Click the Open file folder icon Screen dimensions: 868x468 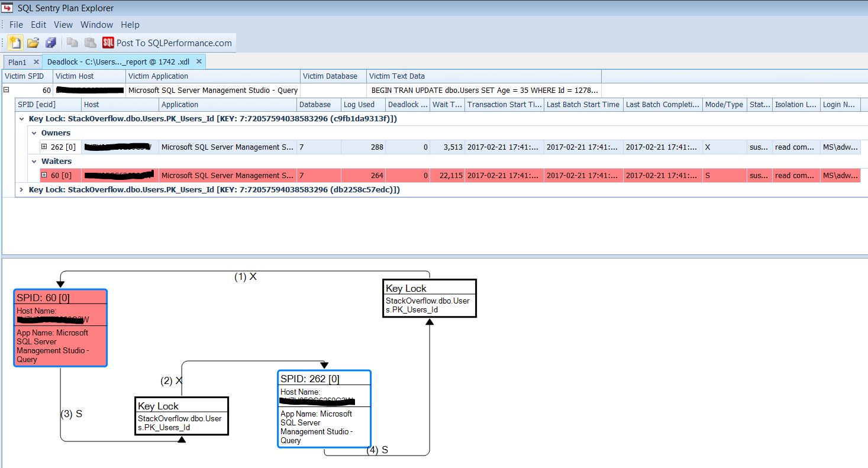(33, 43)
